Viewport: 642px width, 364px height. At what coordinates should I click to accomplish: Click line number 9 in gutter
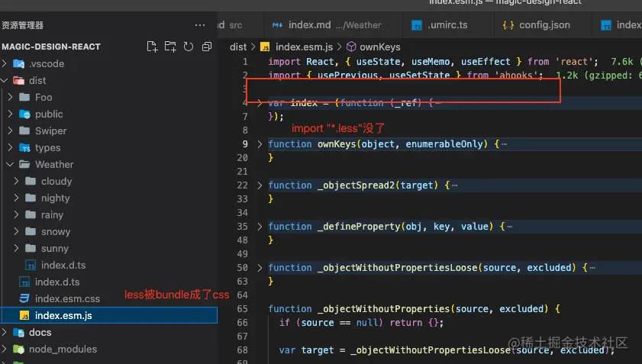click(x=245, y=144)
